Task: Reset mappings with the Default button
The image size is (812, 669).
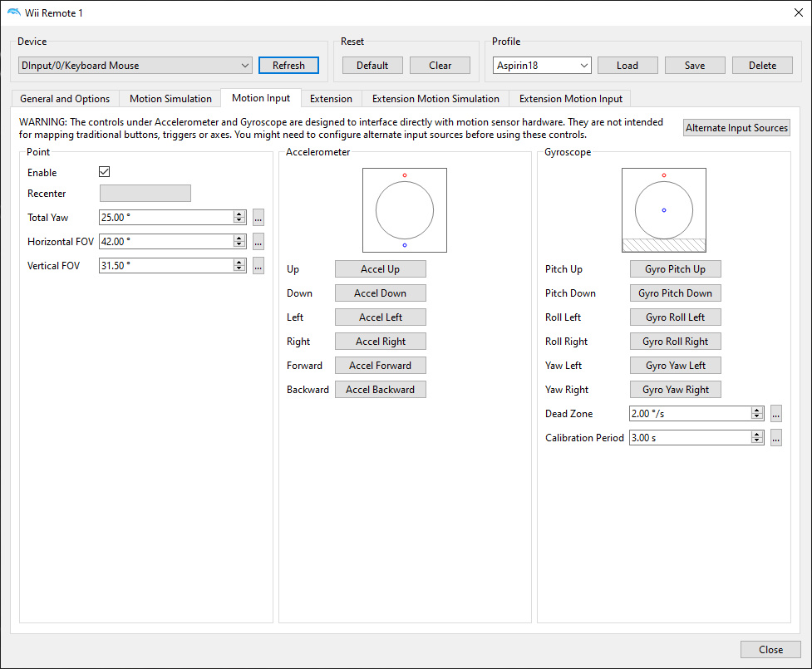Action: click(x=372, y=66)
